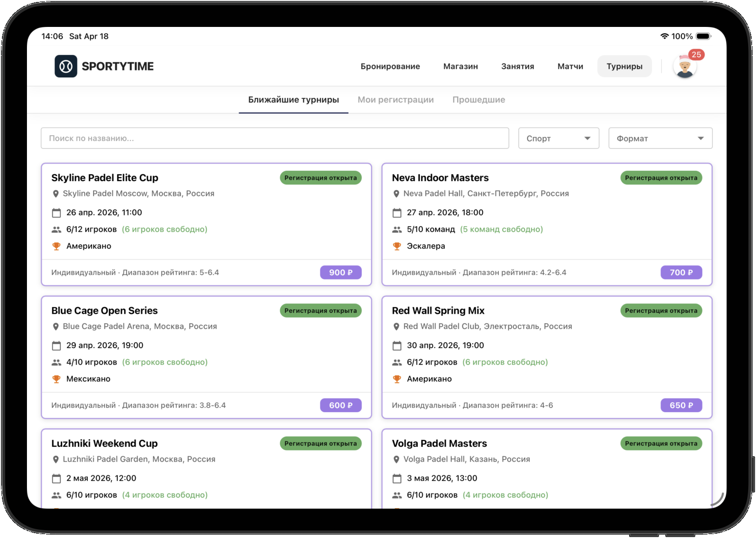This screenshot has width=756, height=538.
Task: Click the trophy icon next to Эскалера
Action: (397, 246)
